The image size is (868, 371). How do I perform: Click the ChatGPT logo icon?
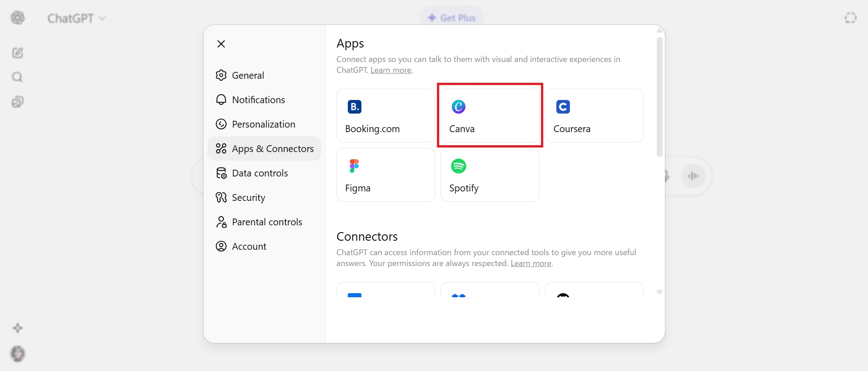pos(18,18)
